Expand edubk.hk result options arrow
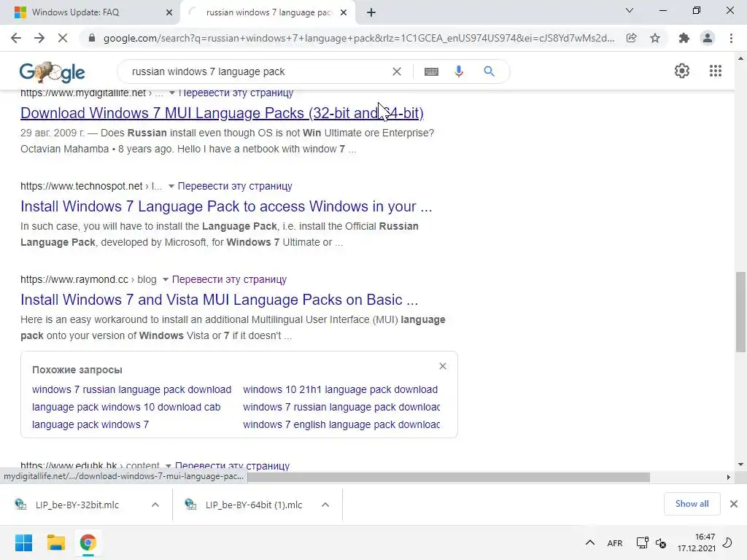 [169, 466]
